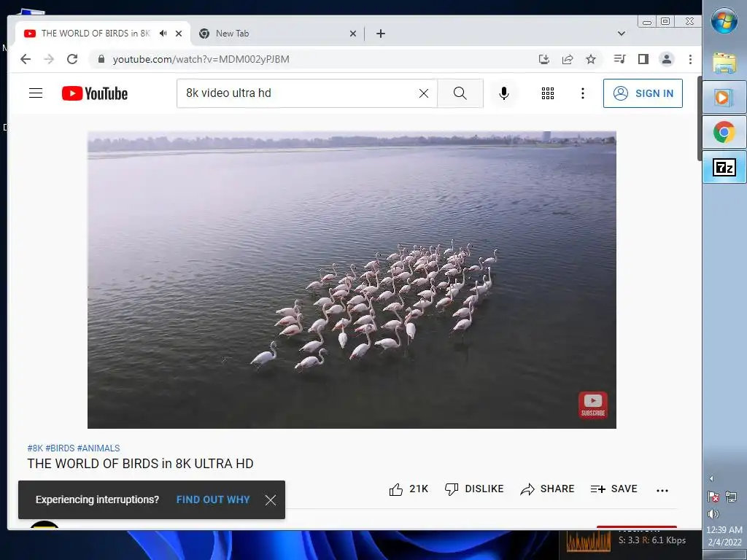Click the network speed graph gadget
The width and height of the screenshot is (747, 560).
(x=588, y=540)
